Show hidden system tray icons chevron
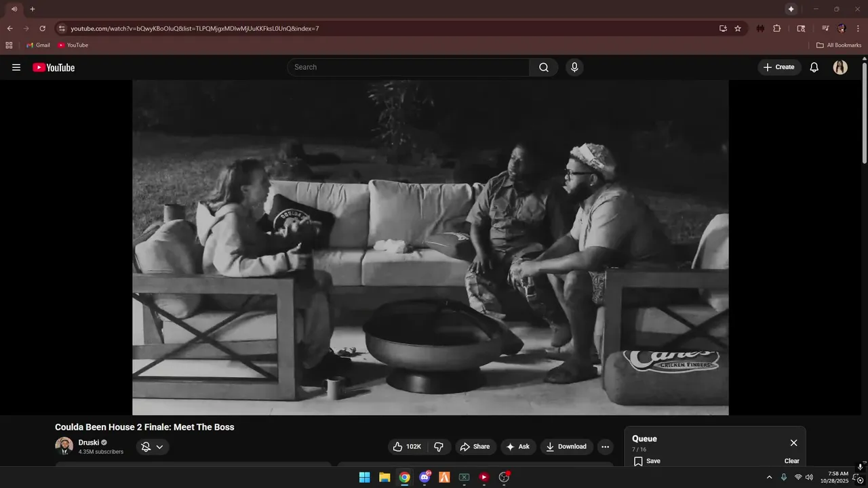 769,477
